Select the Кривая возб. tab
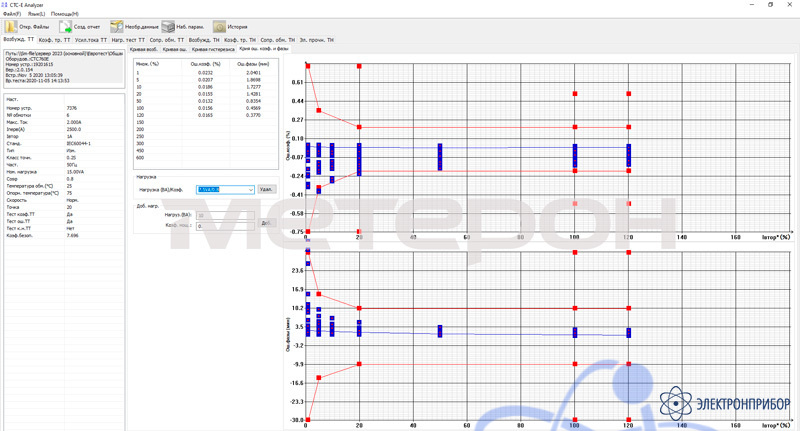The image size is (800, 431). click(x=143, y=49)
